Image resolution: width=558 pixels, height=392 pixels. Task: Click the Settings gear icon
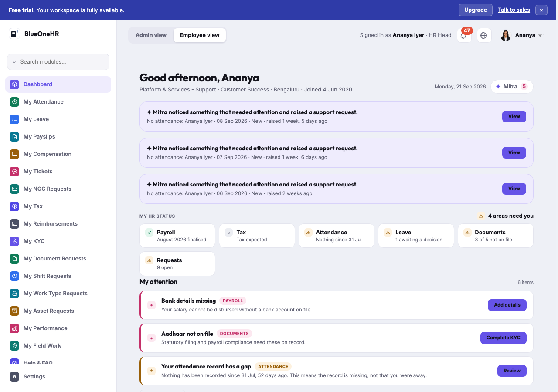(14, 377)
